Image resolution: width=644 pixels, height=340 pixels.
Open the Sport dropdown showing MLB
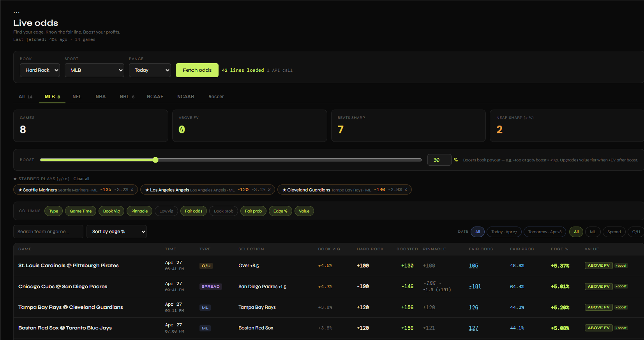click(94, 70)
